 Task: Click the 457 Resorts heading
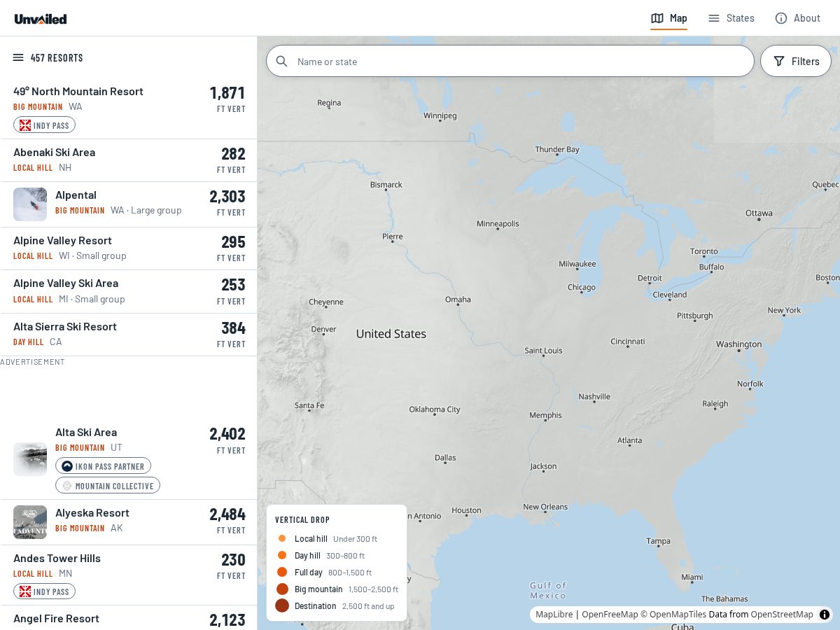coord(57,57)
